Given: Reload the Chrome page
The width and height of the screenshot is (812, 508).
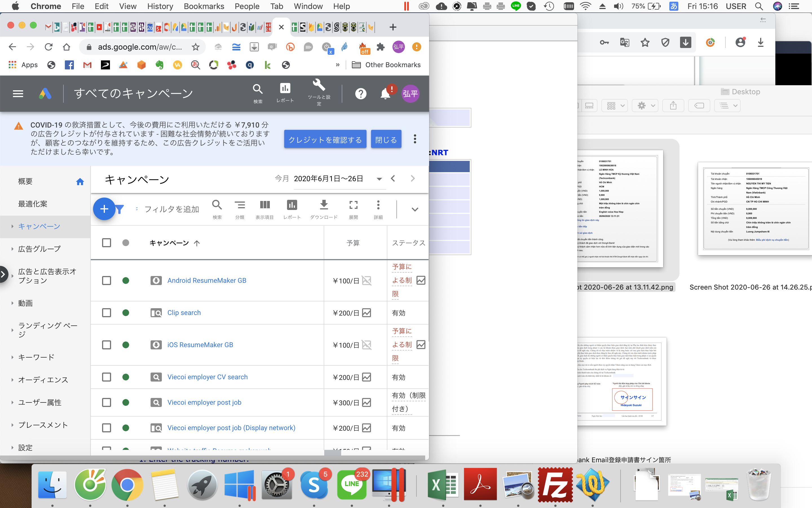Looking at the screenshot, I should (x=49, y=47).
